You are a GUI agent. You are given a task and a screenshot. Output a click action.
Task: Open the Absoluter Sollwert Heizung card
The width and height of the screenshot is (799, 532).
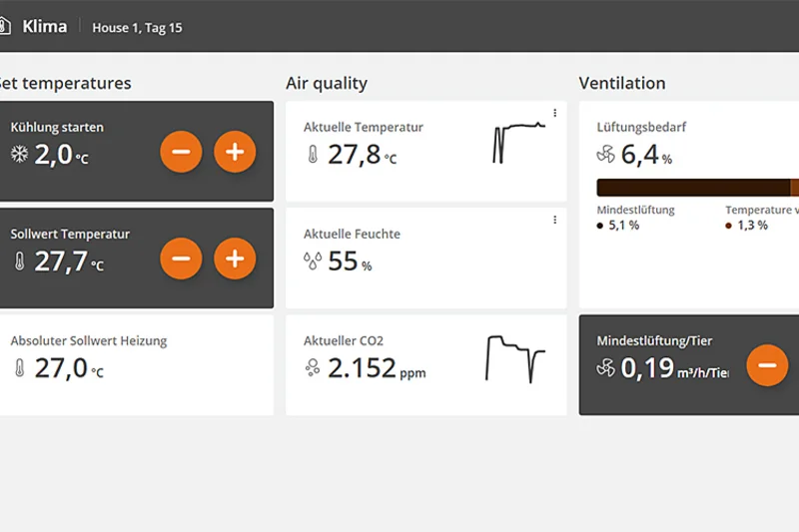(x=137, y=365)
